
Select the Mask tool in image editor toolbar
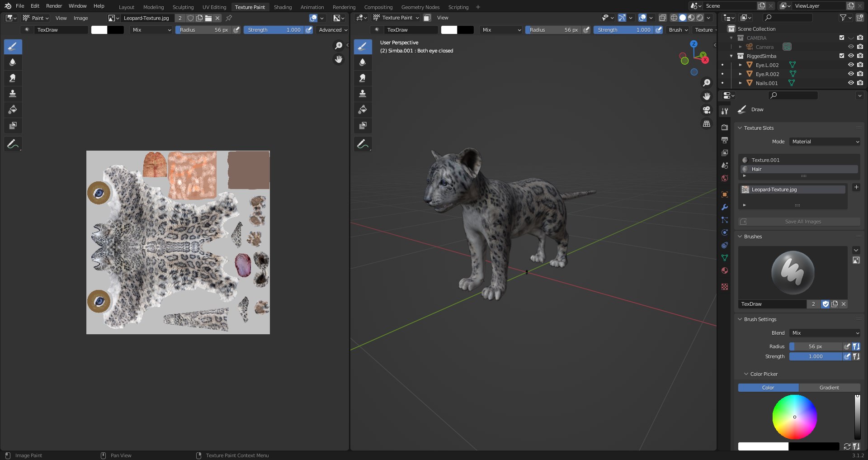pyautogui.click(x=13, y=125)
